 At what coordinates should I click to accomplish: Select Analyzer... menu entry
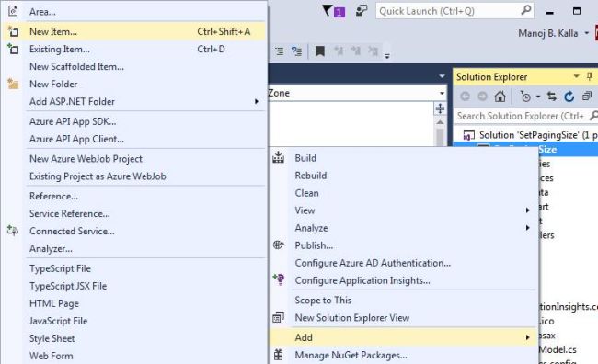tap(133, 249)
